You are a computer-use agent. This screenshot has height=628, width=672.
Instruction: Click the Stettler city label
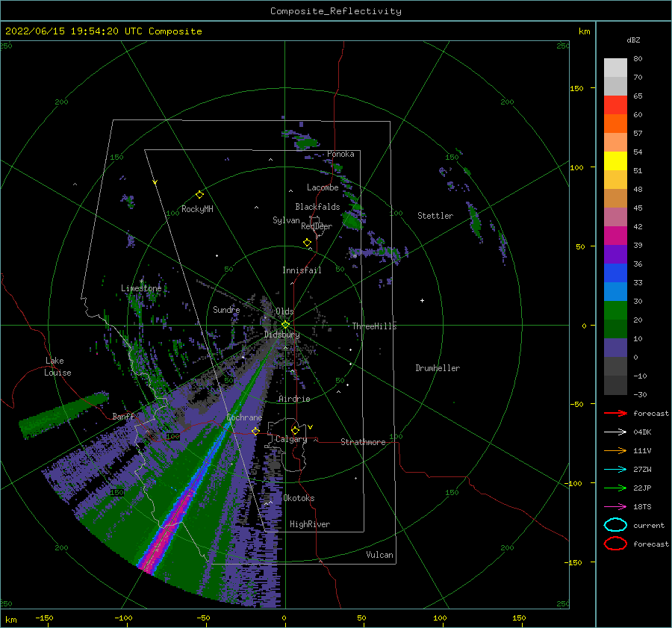click(435, 216)
